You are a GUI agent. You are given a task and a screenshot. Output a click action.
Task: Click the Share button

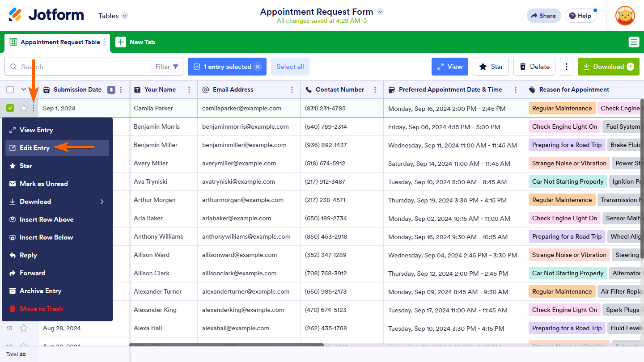pos(544,16)
